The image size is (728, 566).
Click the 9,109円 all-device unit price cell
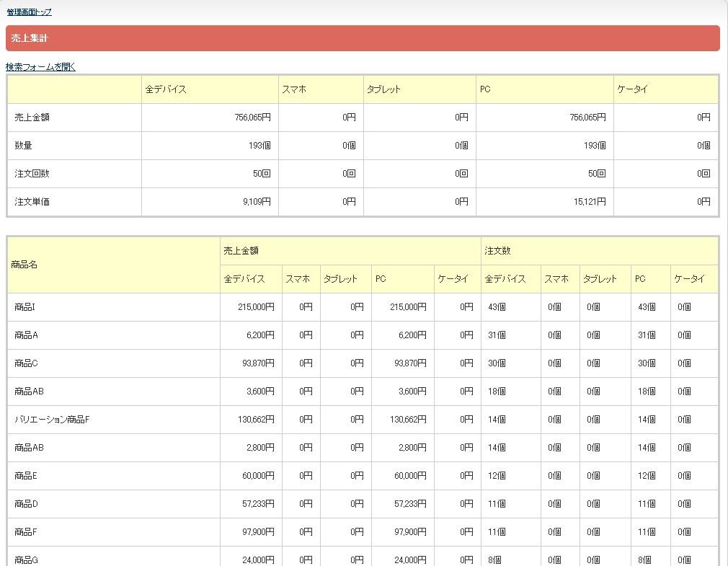pos(257,202)
